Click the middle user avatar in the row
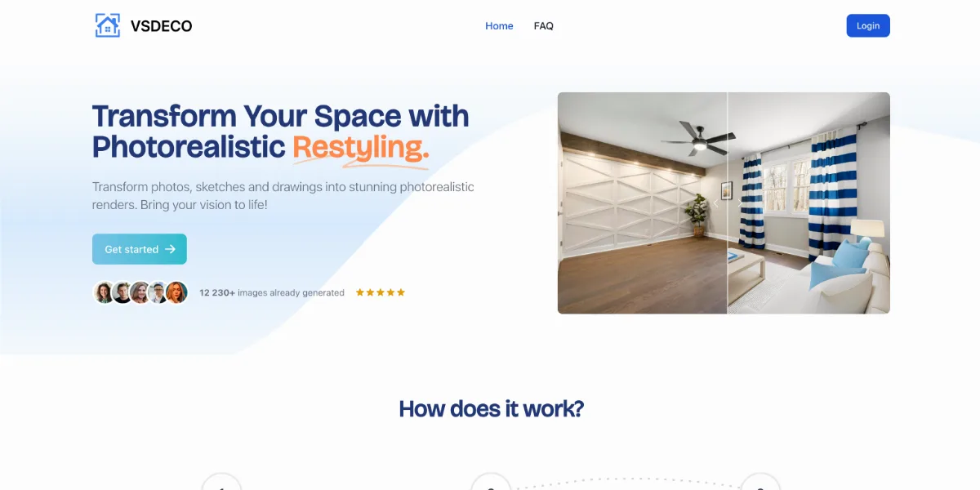Screen dimensions: 980x490 [x=140, y=292]
